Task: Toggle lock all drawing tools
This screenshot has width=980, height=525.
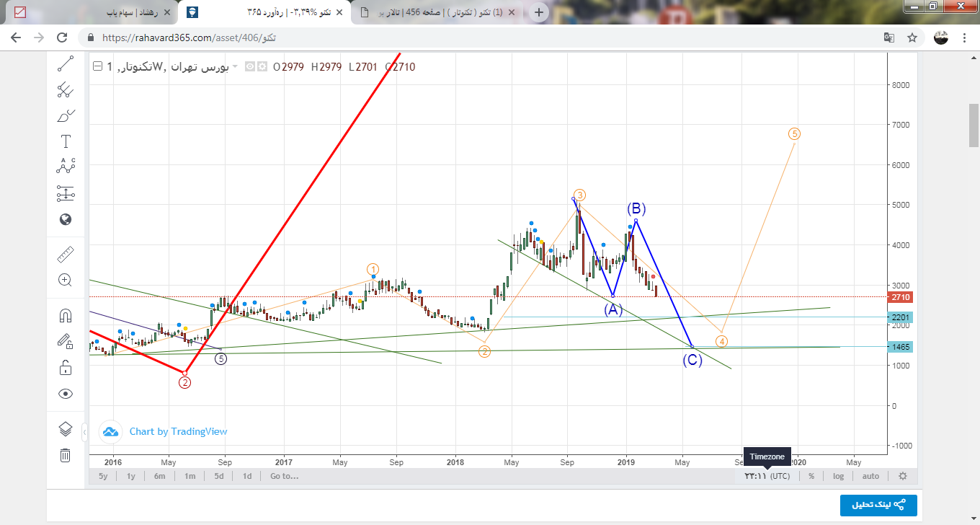Action: 66,367
